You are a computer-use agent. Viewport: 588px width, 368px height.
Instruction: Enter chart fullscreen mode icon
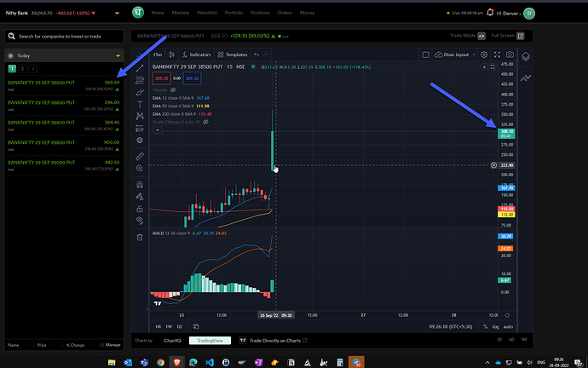[497, 55]
